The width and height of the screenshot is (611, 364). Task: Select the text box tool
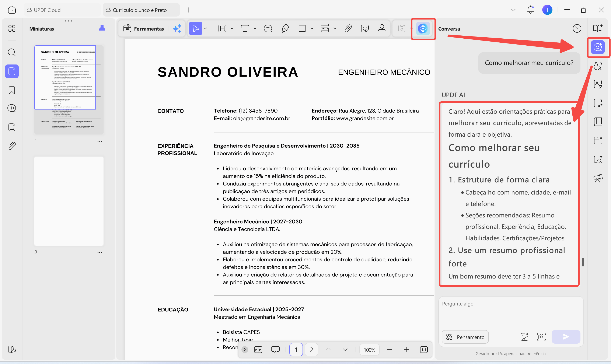[x=245, y=28]
